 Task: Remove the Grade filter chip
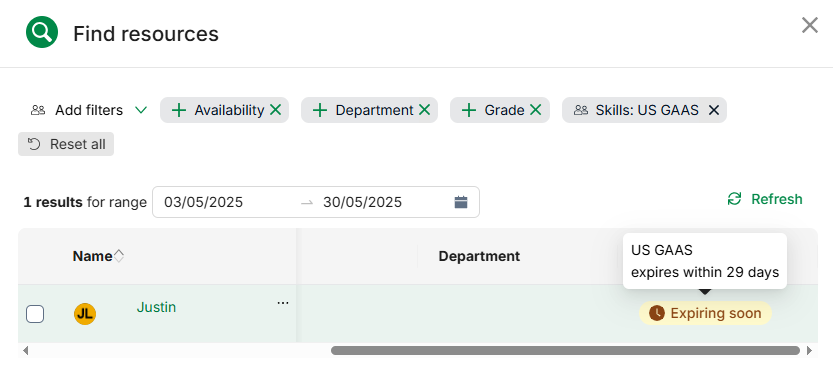[x=536, y=110]
